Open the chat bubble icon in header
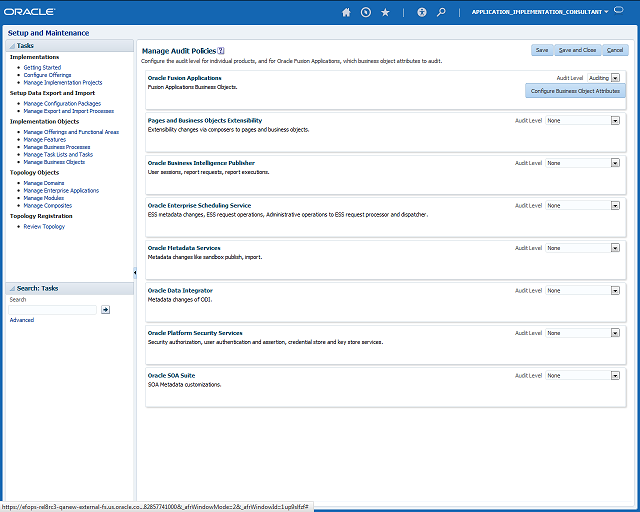Screen dimensions: 640x512 click(619, 10)
